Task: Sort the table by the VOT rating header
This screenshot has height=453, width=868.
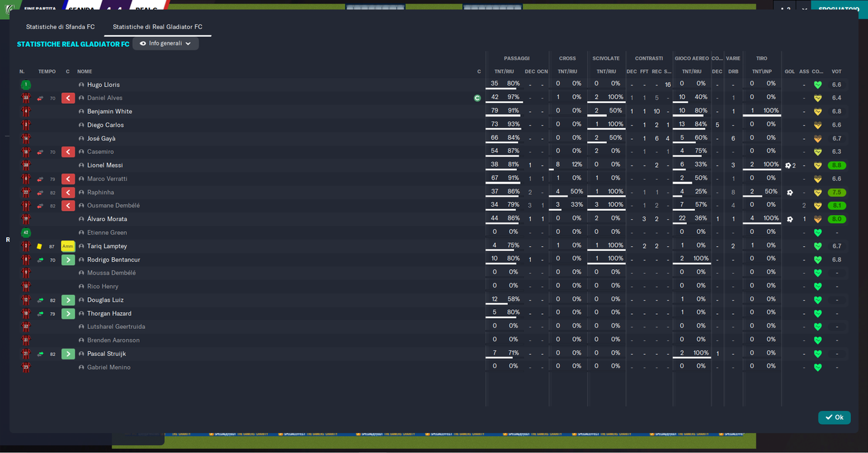Action: click(x=836, y=71)
